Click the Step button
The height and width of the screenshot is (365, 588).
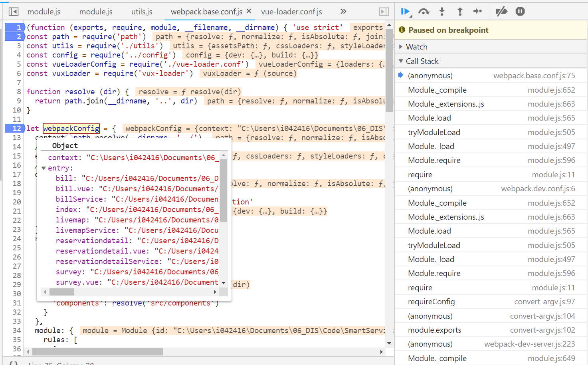477,12
